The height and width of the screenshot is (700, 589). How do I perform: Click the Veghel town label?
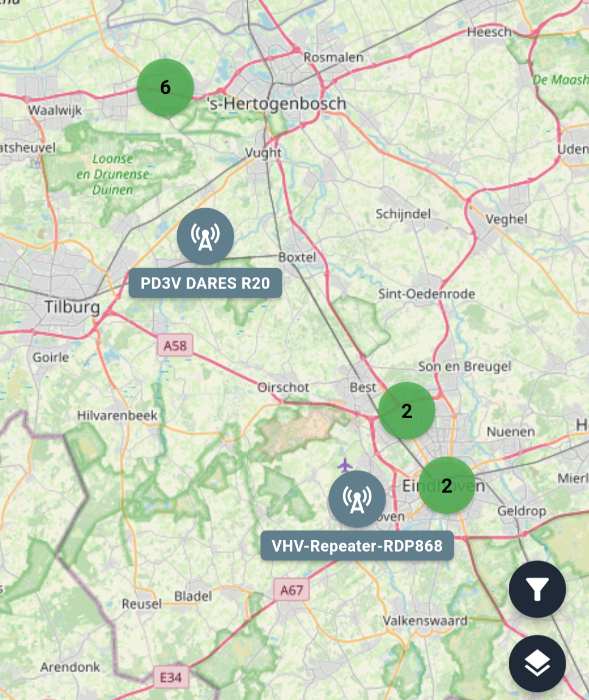(507, 219)
